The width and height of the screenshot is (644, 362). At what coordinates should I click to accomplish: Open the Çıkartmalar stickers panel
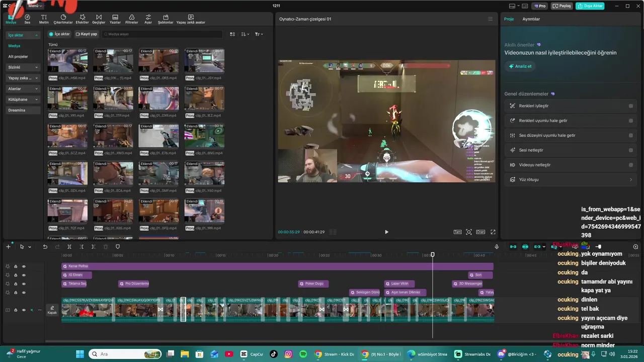pyautogui.click(x=63, y=19)
